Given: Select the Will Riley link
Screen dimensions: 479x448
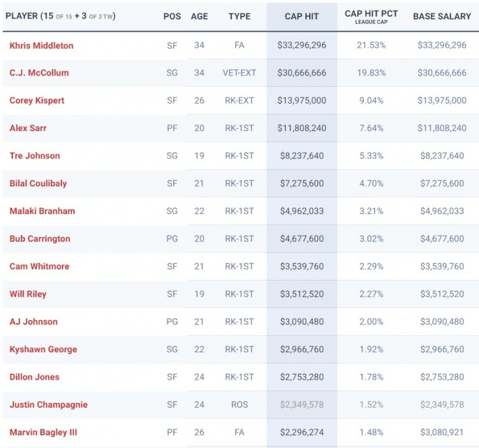Looking at the screenshot, I should tap(28, 294).
